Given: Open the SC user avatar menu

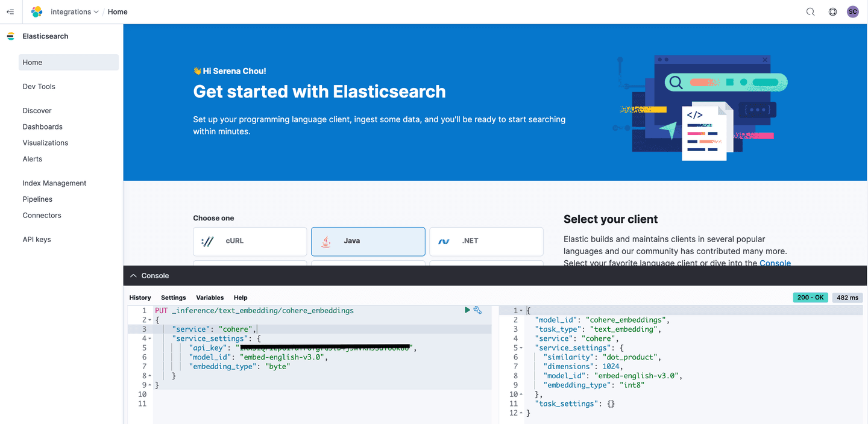Looking at the screenshot, I should [x=852, y=11].
